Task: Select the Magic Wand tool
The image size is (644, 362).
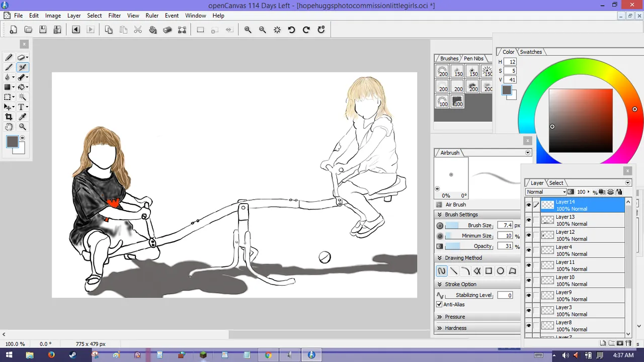Action: pyautogui.click(x=23, y=97)
